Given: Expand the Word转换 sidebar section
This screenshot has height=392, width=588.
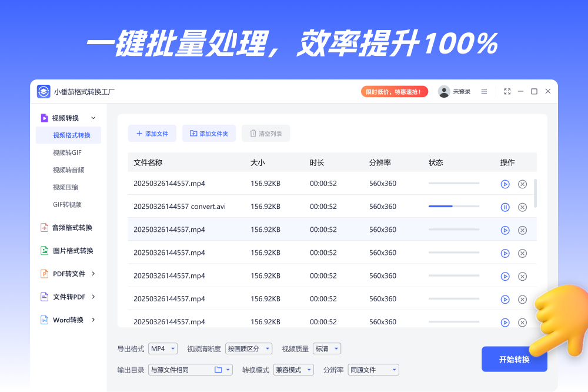Looking at the screenshot, I should (93, 320).
